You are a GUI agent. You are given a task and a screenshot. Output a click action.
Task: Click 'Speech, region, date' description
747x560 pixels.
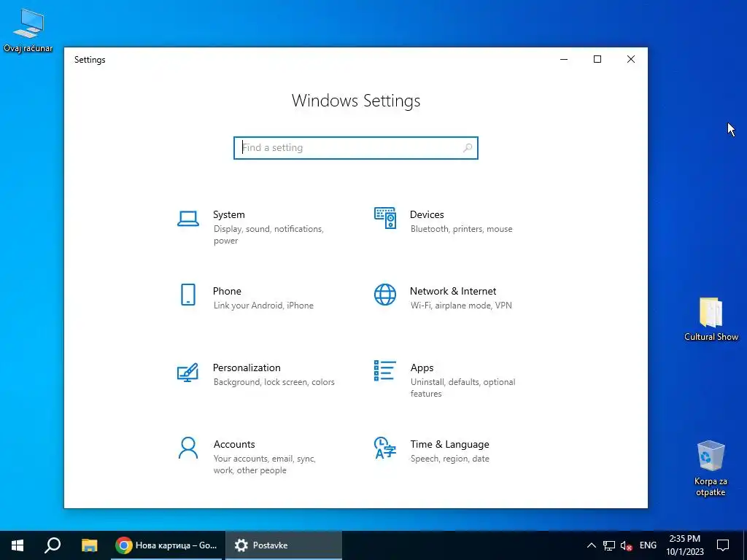point(449,459)
